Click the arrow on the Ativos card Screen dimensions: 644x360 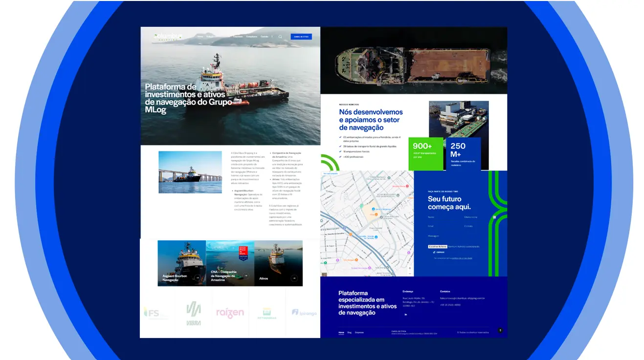(294, 278)
